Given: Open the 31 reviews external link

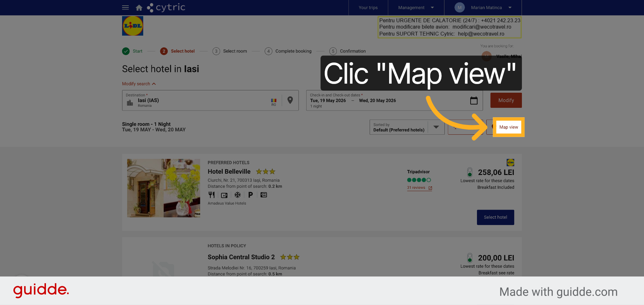Looking at the screenshot, I should click(x=420, y=188).
